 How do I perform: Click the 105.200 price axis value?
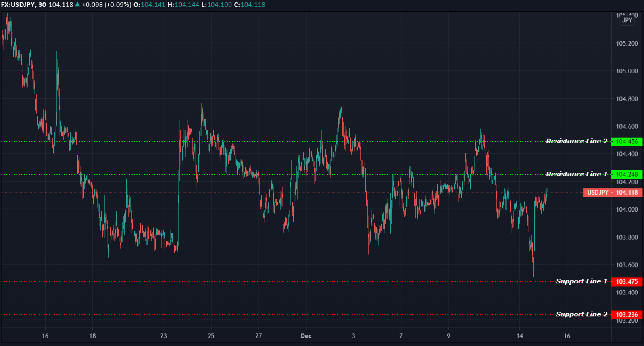pos(627,44)
